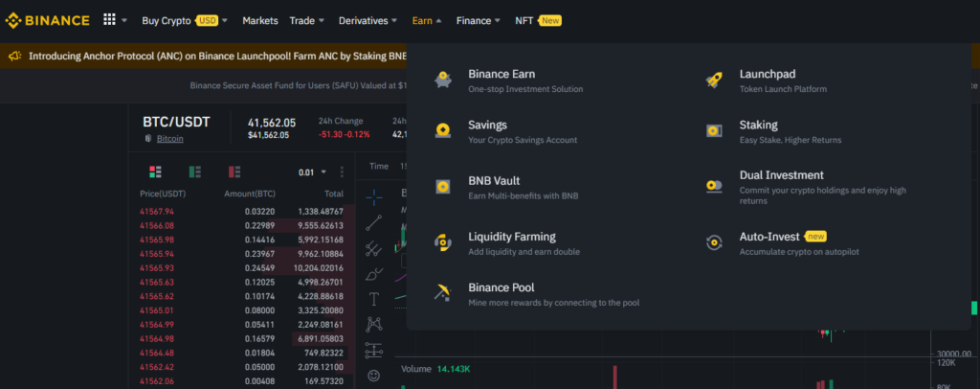This screenshot has height=389, width=980.
Task: Click total 10,204.02016 in order book
Action: click(318, 267)
